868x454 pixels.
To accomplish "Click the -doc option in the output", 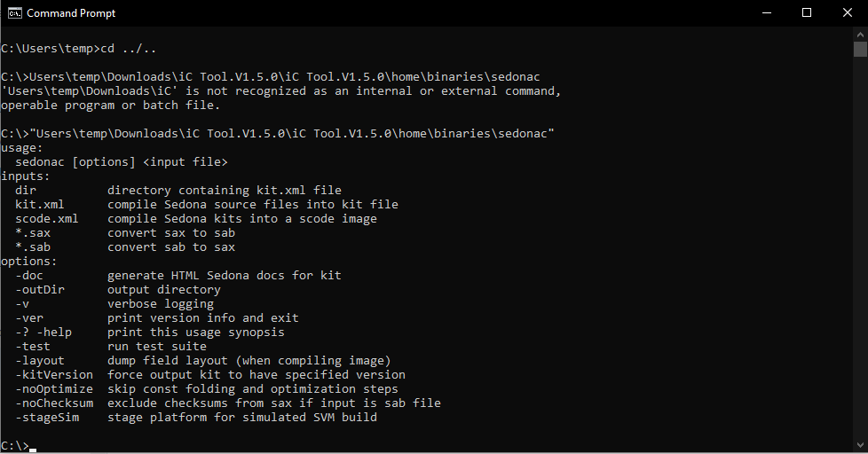I will point(29,276).
